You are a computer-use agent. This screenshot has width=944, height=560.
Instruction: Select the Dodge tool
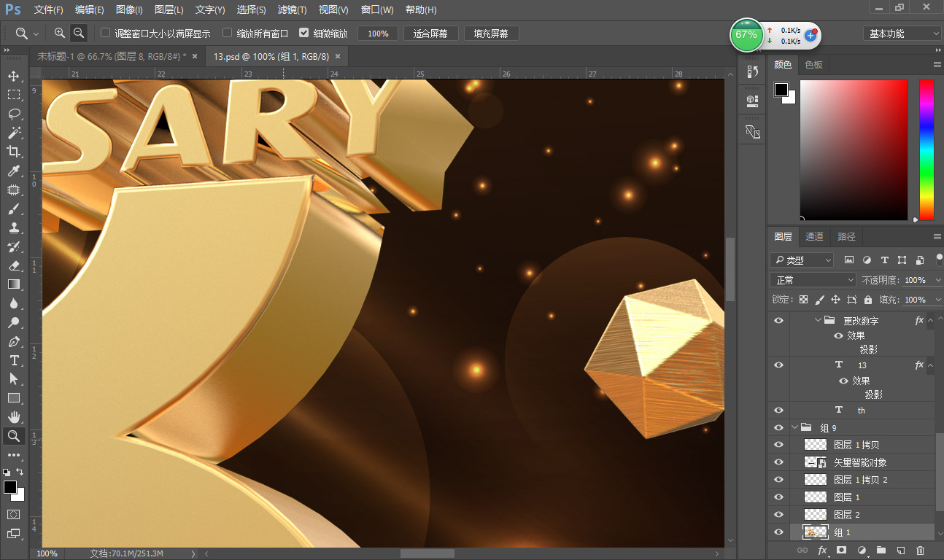pyautogui.click(x=13, y=322)
